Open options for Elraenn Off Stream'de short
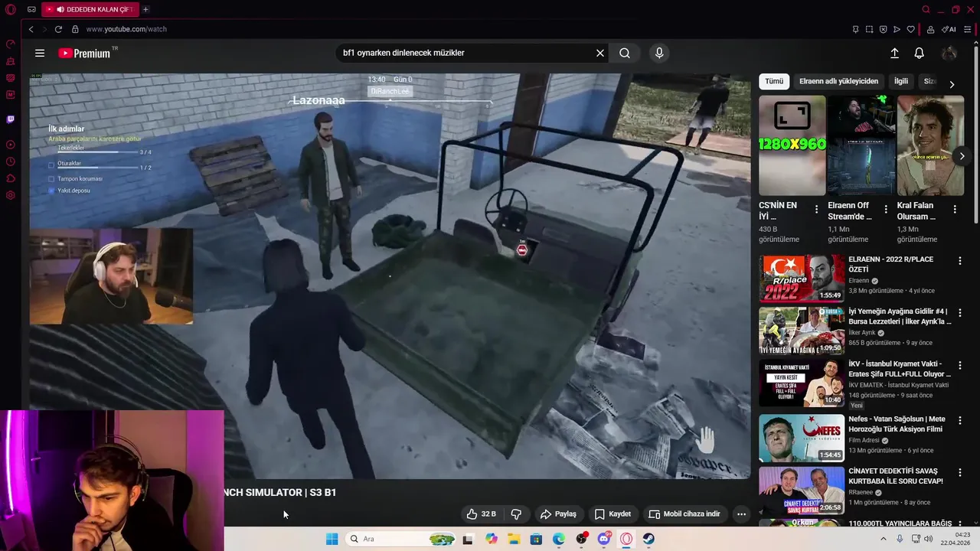 click(886, 209)
